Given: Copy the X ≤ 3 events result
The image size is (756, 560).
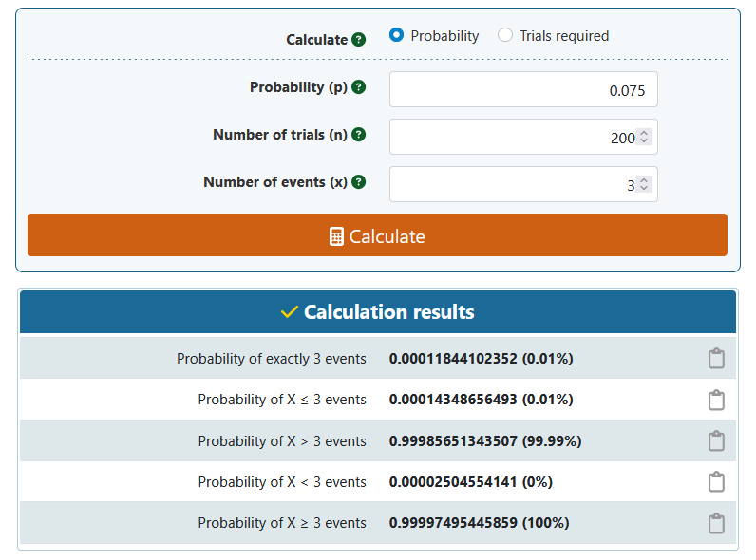Looking at the screenshot, I should tap(716, 400).
